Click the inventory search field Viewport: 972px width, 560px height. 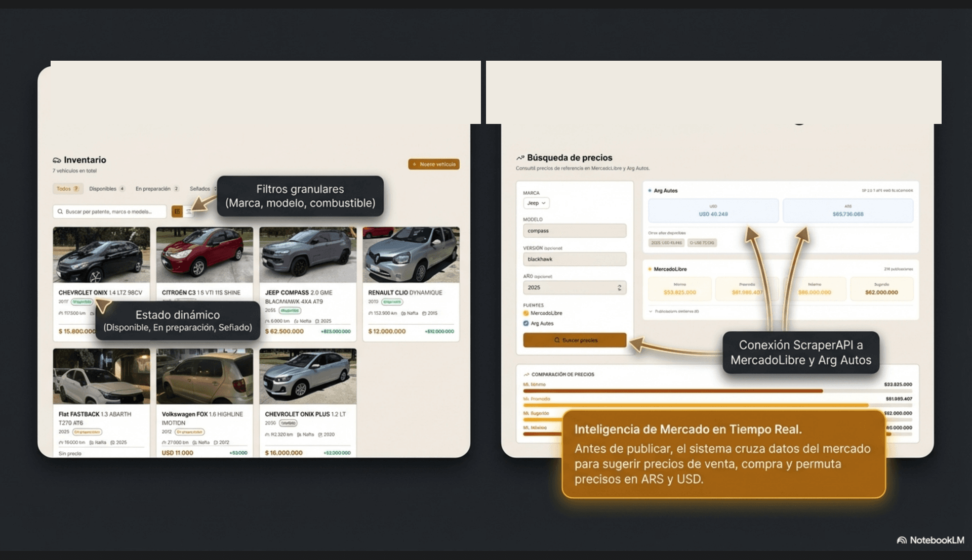pyautogui.click(x=109, y=211)
